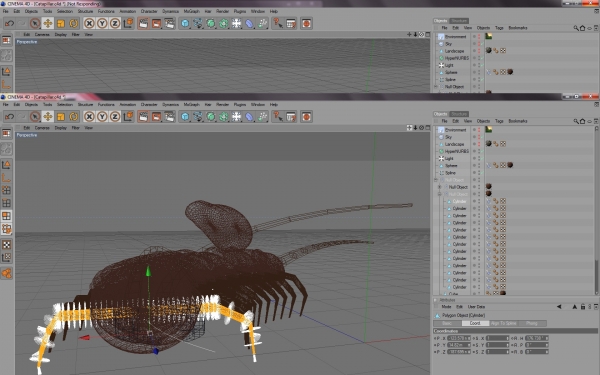Screen dimensions: 600x375
Task: Open the Align To Spline tab
Action: point(504,323)
